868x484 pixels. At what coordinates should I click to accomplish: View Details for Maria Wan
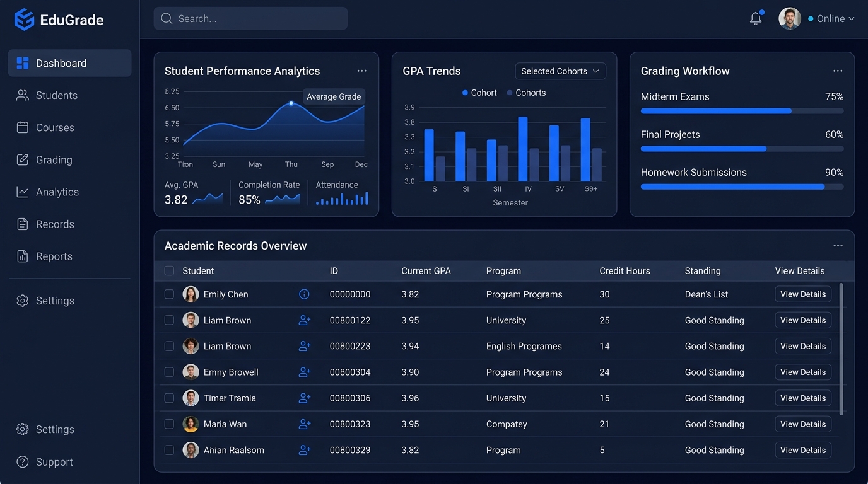pos(803,424)
